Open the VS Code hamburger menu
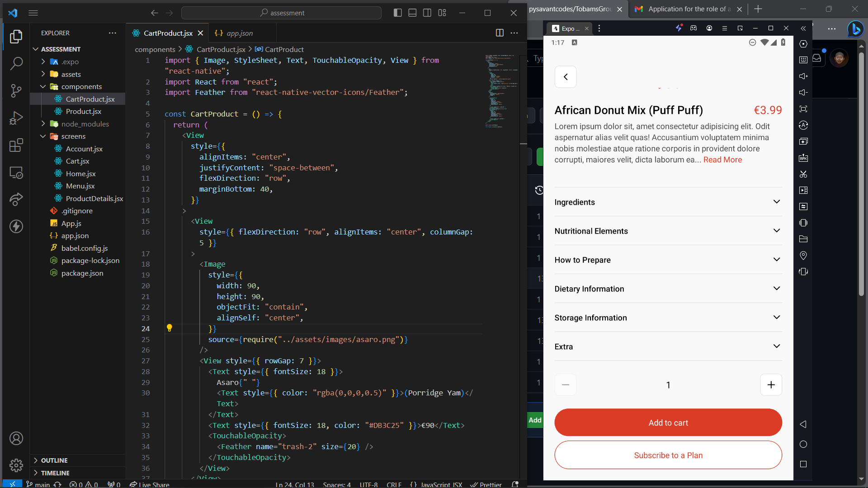This screenshot has width=868, height=488. pos(33,13)
